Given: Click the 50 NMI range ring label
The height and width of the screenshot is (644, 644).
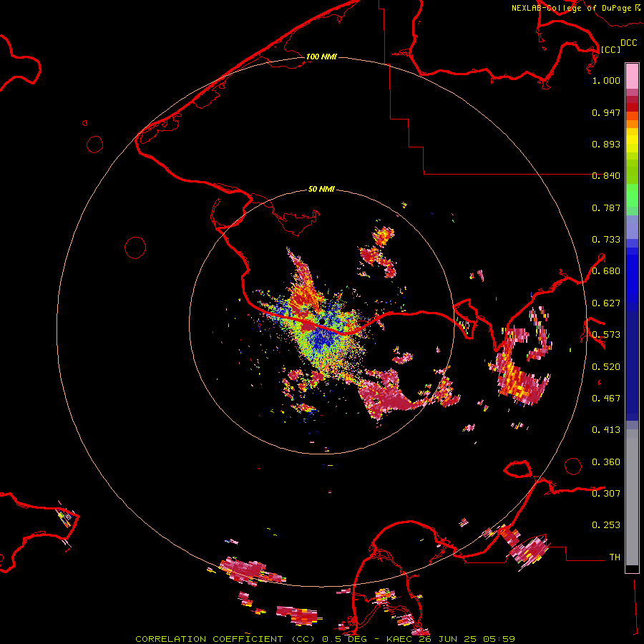Looking at the screenshot, I should pos(321,189).
